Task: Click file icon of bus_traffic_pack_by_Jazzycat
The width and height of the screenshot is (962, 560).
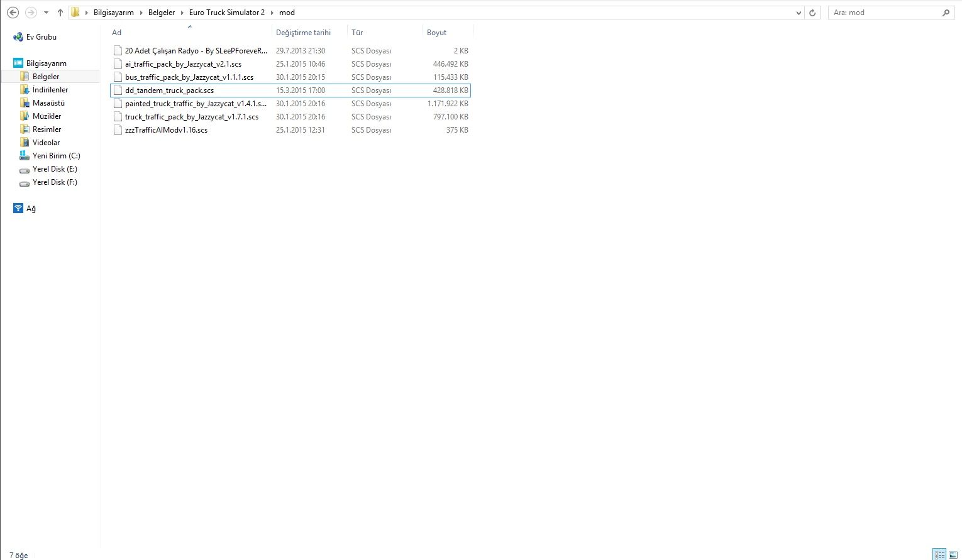Action: [118, 77]
